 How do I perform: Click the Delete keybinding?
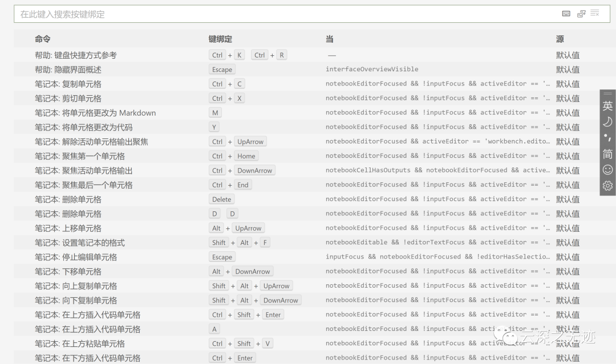(221, 199)
